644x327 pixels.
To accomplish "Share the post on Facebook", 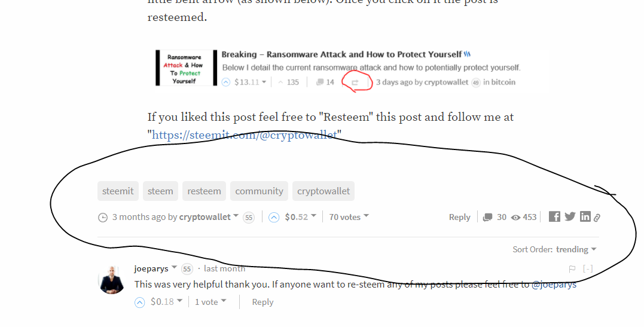I will [554, 216].
